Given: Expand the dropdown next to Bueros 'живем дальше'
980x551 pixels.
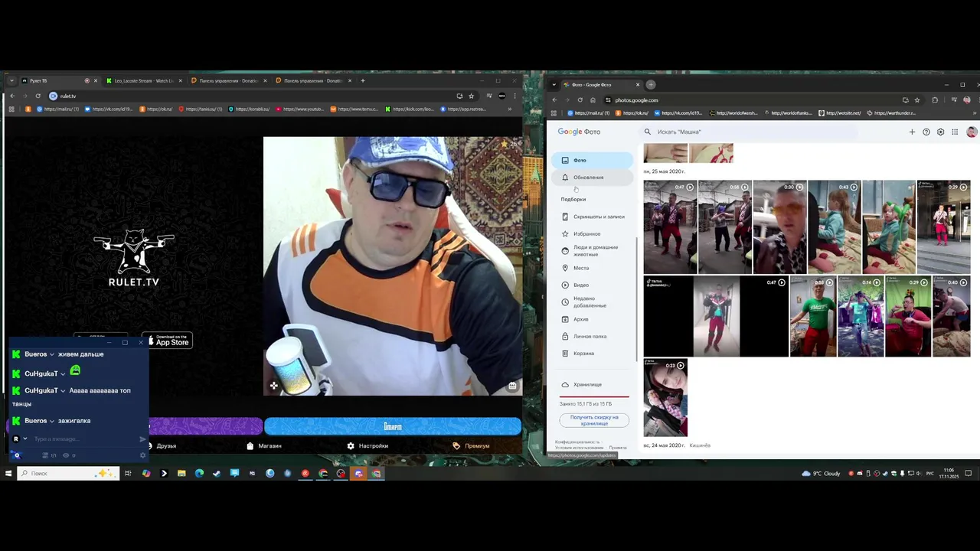Looking at the screenshot, I should click(x=52, y=354).
